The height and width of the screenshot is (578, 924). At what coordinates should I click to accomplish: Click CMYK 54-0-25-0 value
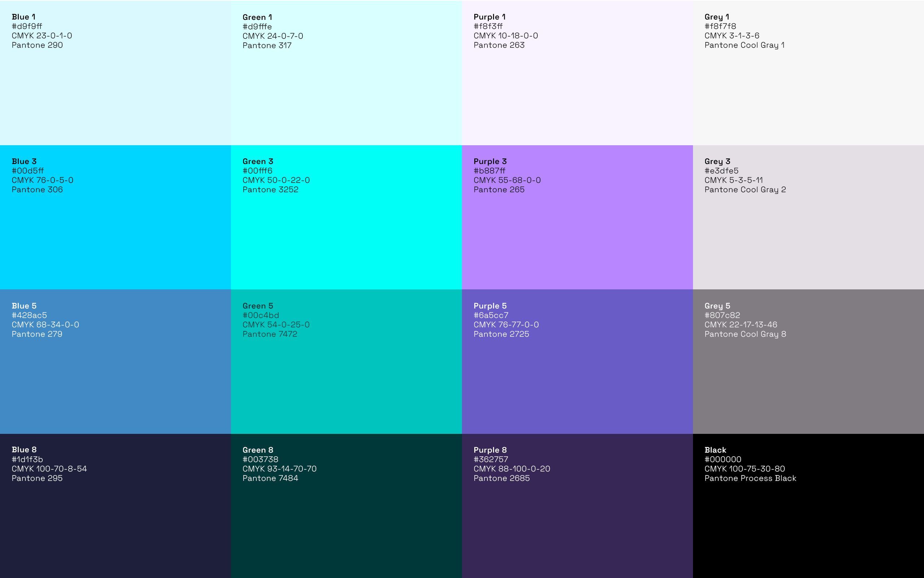[276, 324]
